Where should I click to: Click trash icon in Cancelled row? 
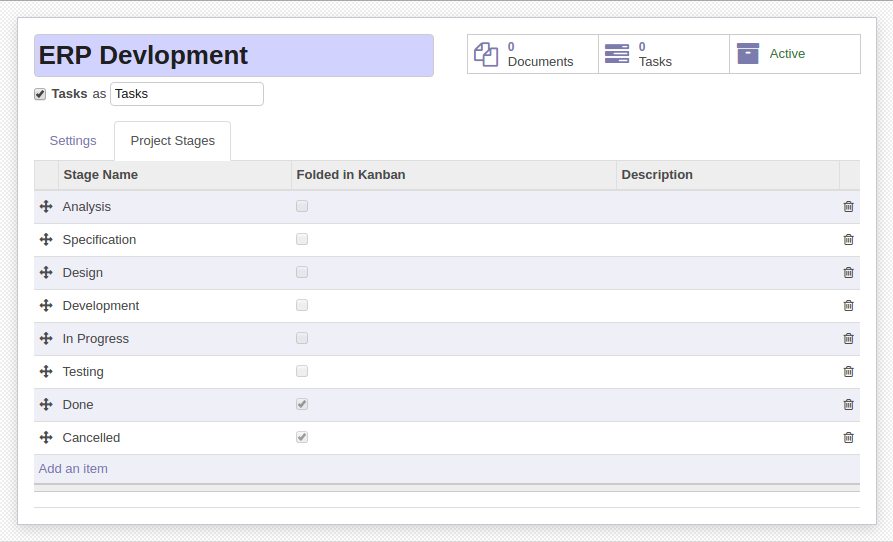coord(848,438)
